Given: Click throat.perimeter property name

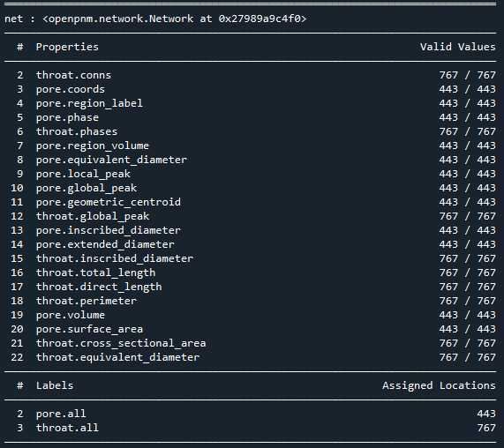Looking at the screenshot, I should pyautogui.click(x=87, y=302).
